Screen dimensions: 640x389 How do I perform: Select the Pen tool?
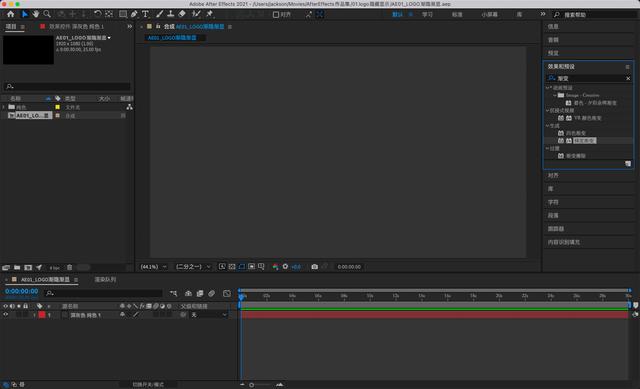tap(134, 14)
